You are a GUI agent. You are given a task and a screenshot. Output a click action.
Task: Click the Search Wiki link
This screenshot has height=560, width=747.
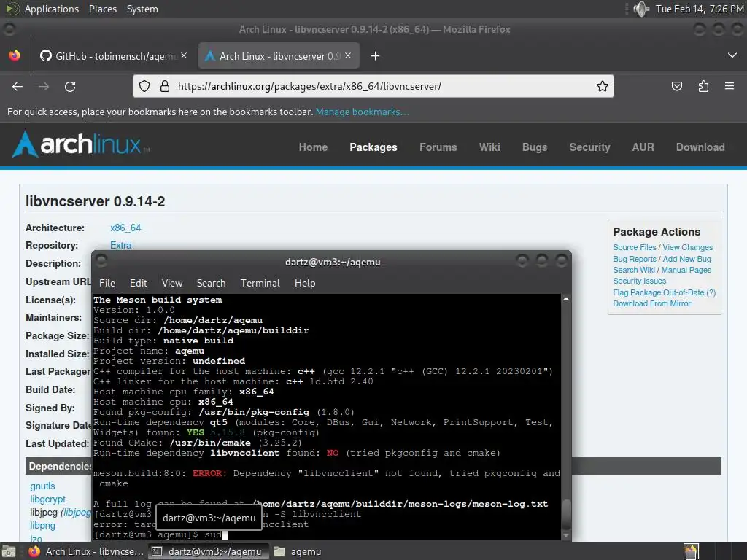tap(634, 270)
